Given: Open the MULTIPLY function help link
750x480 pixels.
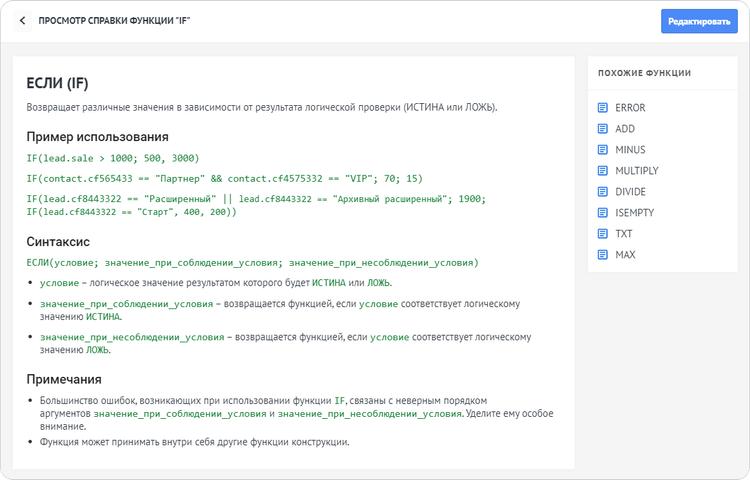Looking at the screenshot, I should point(636,171).
